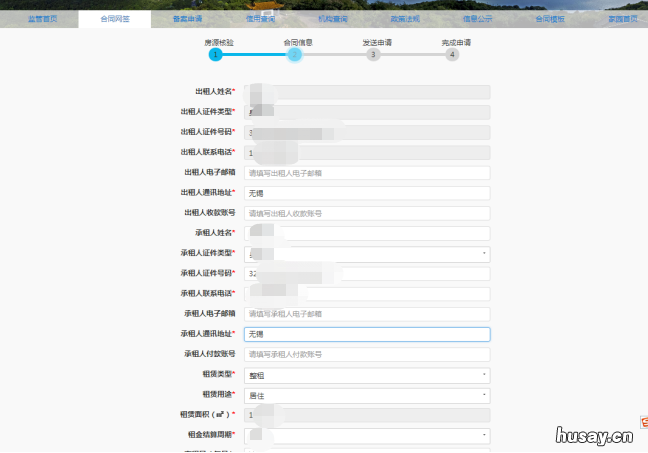The width and height of the screenshot is (648, 453).
Task: Open the 租赁类型 dropdown showing 整租
Action: pos(367,375)
